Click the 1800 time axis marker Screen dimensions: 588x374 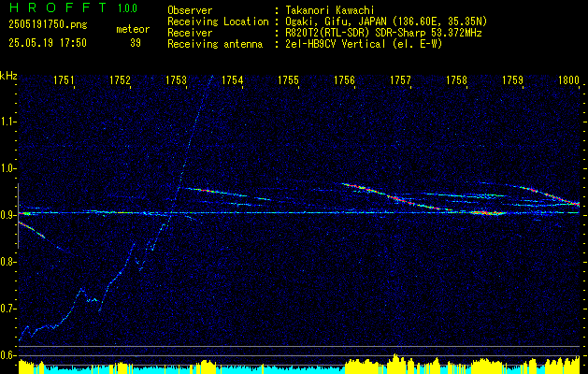569,80
